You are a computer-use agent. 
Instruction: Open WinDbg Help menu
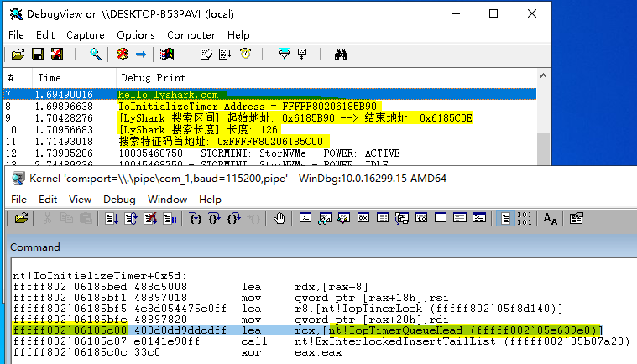click(210, 200)
